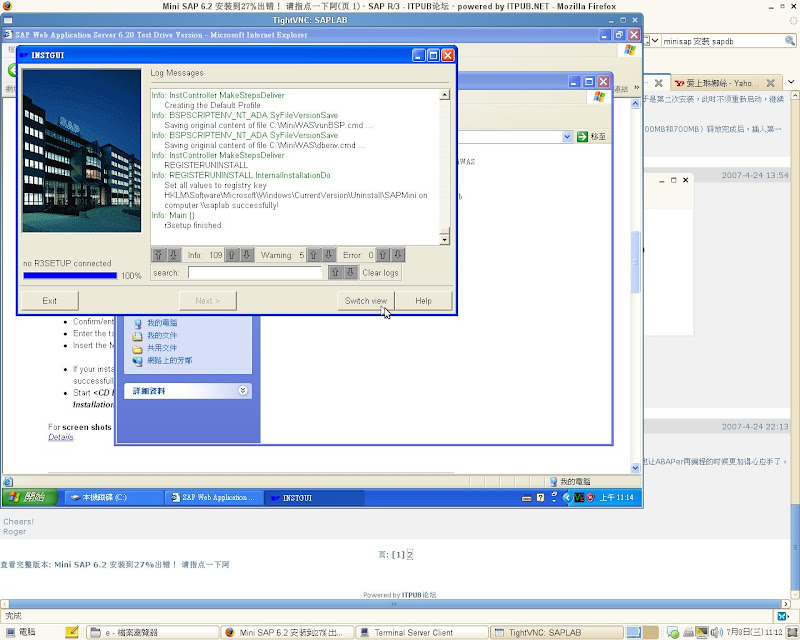Collapse the 詳細資料 panel chevron
The width and height of the screenshot is (800, 640).
pyautogui.click(x=243, y=390)
